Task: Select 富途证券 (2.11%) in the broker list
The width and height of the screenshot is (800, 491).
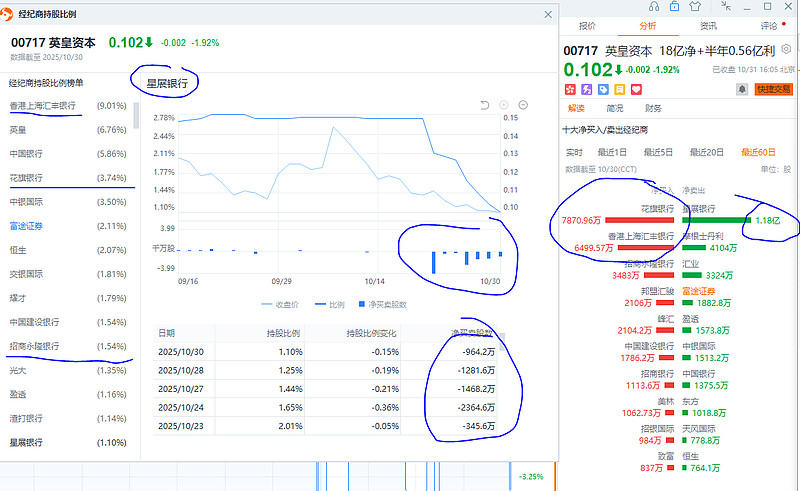Action: pos(68,226)
